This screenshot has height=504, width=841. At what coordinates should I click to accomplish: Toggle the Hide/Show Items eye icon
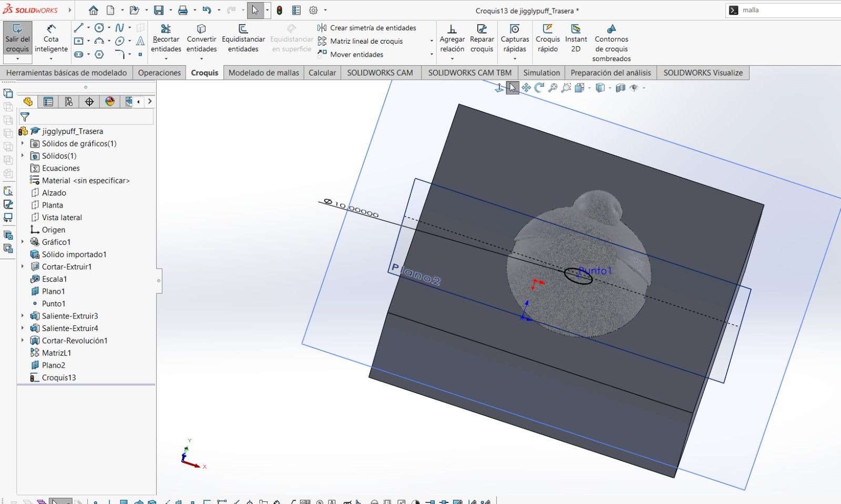click(634, 88)
